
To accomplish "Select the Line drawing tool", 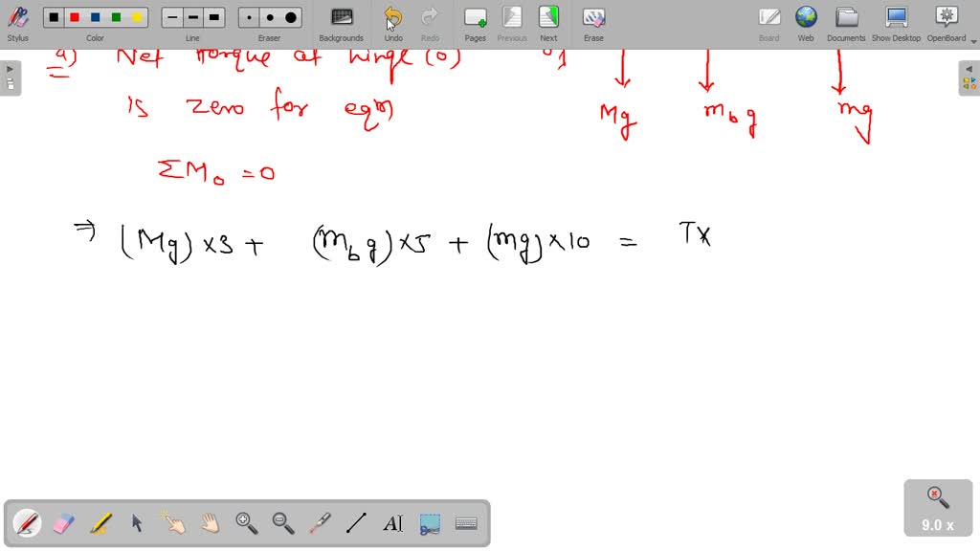I will tap(355, 523).
